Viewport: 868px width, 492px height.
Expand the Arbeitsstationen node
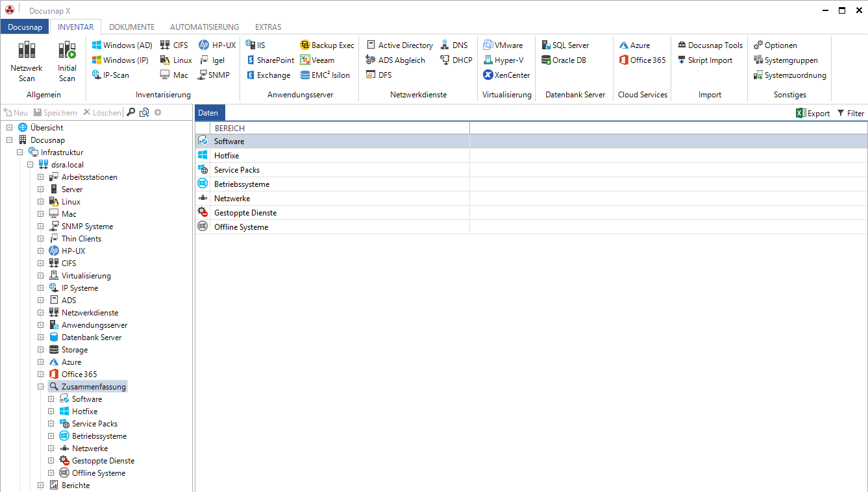[41, 177]
